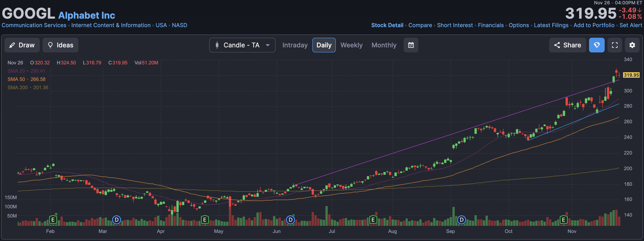Open the Compare link
The width and height of the screenshot is (644, 241).
coord(420,25)
